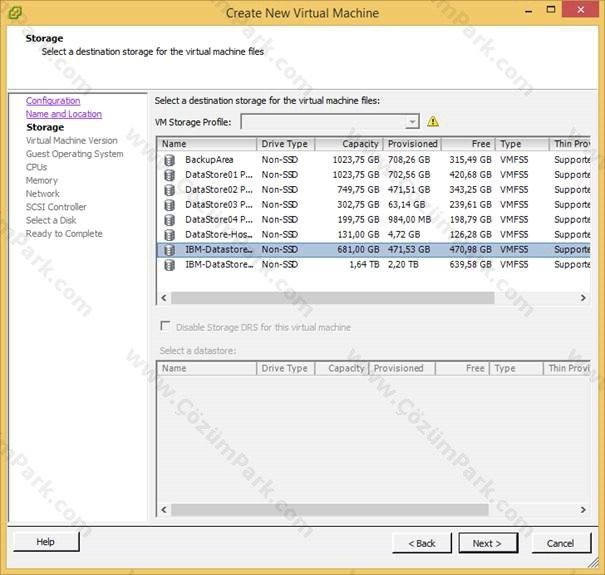Open Help for this wizard
Image resolution: width=605 pixels, height=575 pixels.
(x=46, y=542)
